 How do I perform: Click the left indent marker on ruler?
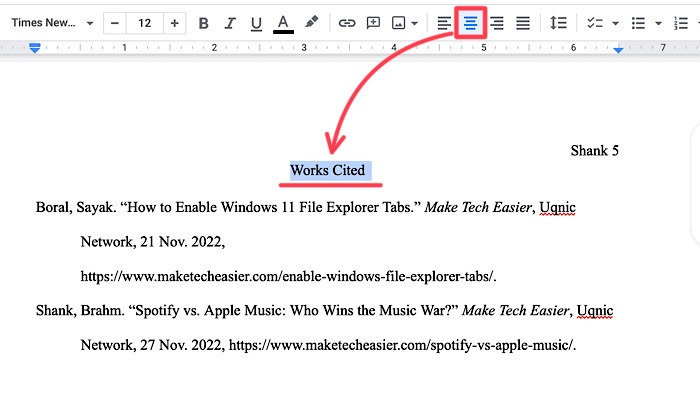point(35,48)
